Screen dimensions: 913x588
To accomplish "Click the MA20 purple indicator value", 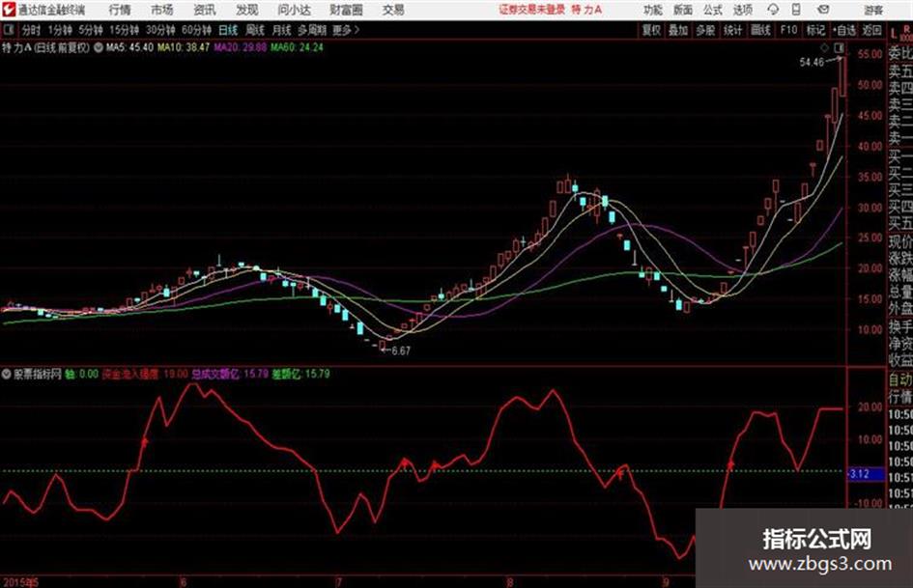I will [241, 47].
